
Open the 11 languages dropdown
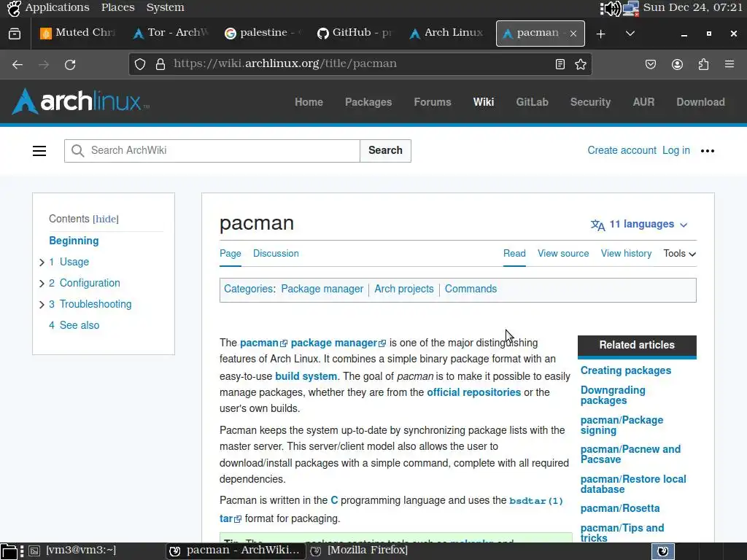639,225
